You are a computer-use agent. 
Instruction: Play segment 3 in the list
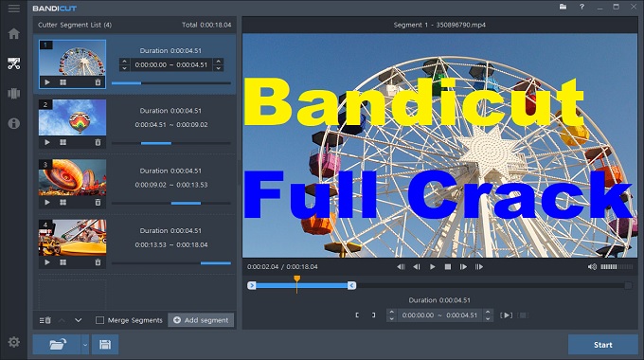(x=47, y=202)
